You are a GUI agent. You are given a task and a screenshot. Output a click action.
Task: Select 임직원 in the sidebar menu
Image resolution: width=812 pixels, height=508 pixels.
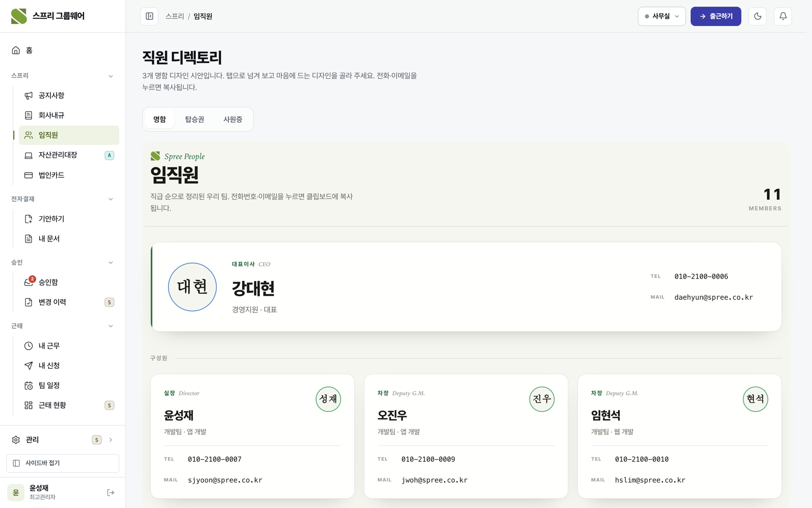69,135
